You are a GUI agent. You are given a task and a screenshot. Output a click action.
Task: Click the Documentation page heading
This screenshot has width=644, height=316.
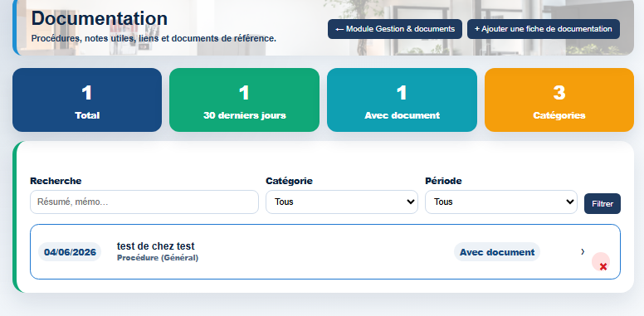click(x=100, y=18)
